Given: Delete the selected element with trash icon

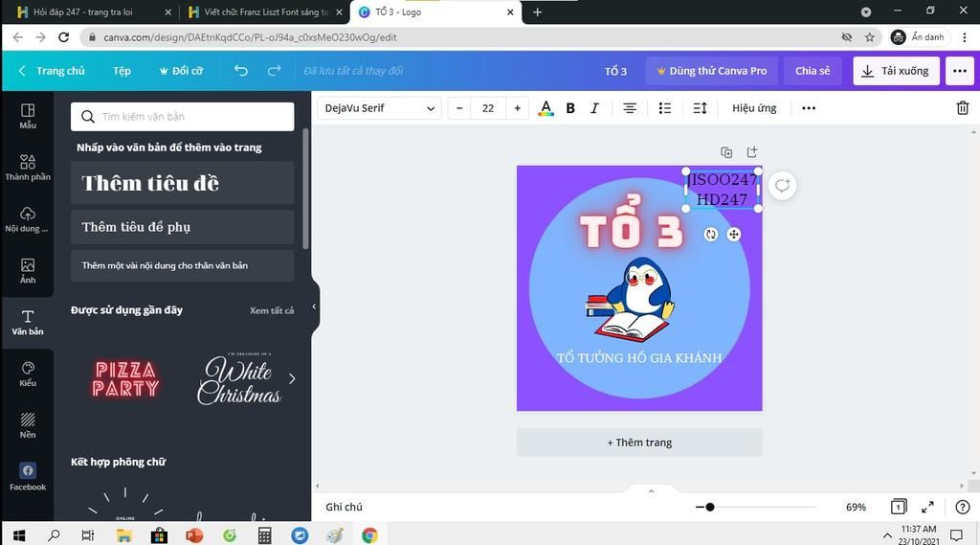Looking at the screenshot, I should click(963, 108).
